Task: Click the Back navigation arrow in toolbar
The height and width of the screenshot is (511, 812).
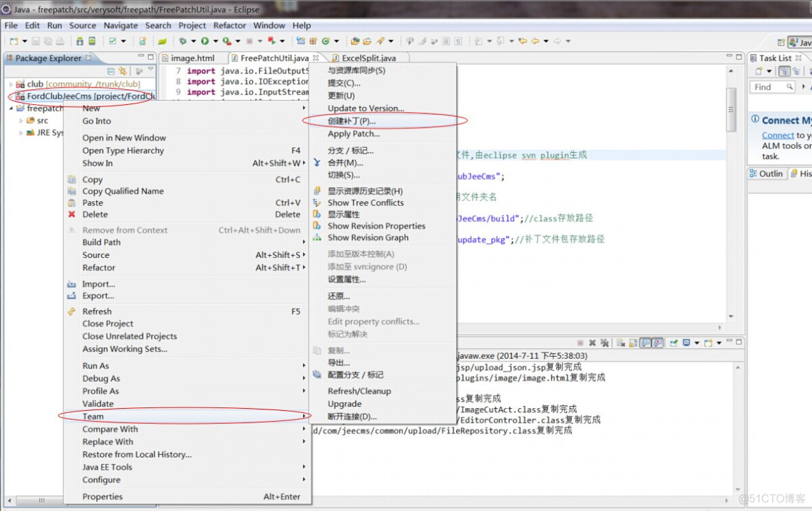Action: click(x=534, y=41)
